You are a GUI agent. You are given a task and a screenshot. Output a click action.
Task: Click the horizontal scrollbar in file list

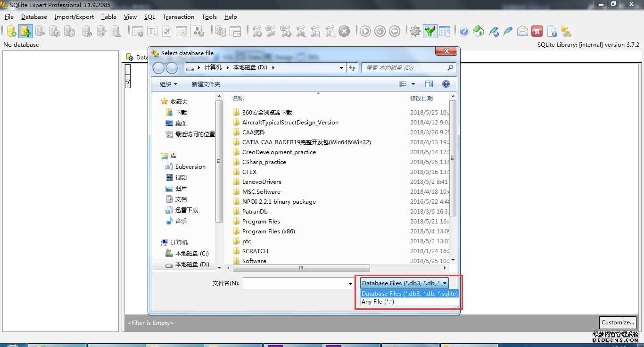tap(302, 268)
